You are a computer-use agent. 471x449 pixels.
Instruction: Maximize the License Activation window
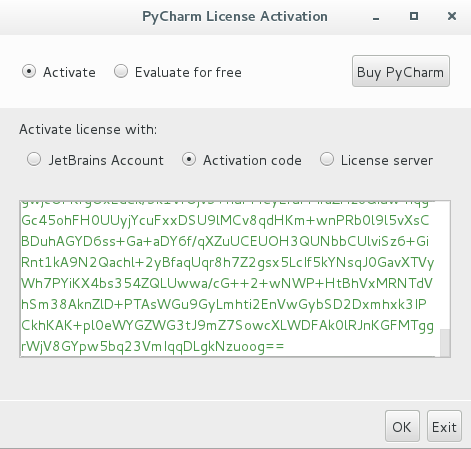click(414, 16)
